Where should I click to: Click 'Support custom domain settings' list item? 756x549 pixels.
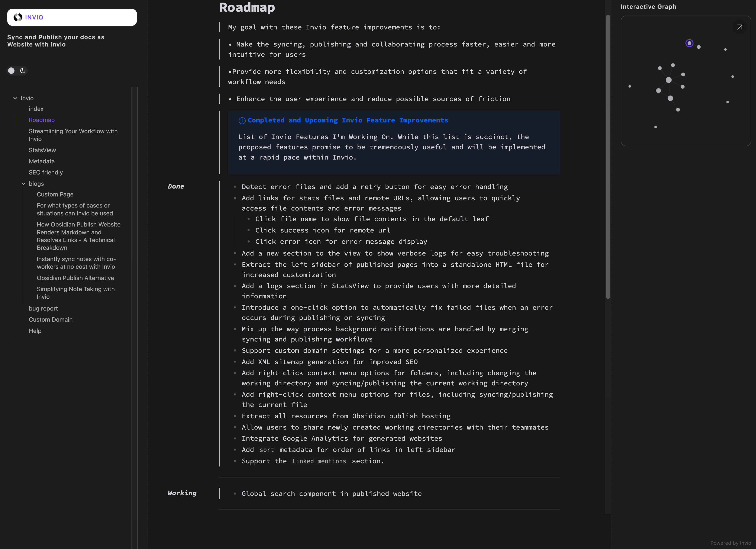coord(375,350)
